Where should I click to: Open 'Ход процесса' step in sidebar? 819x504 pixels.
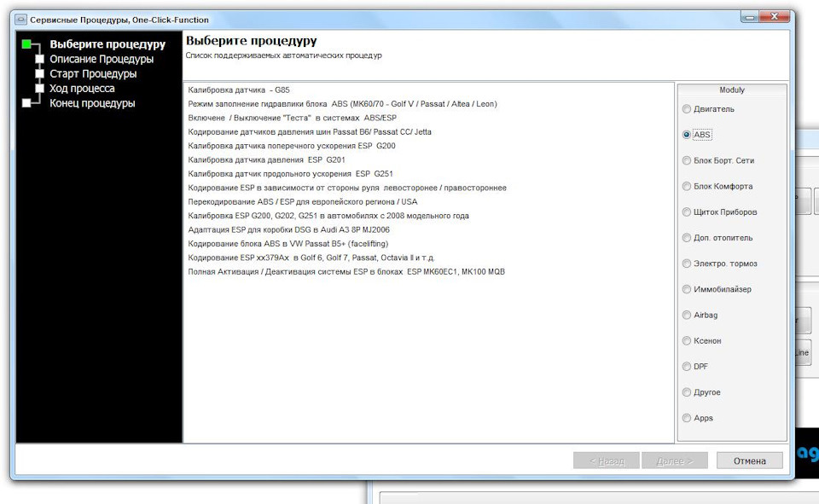coord(82,89)
